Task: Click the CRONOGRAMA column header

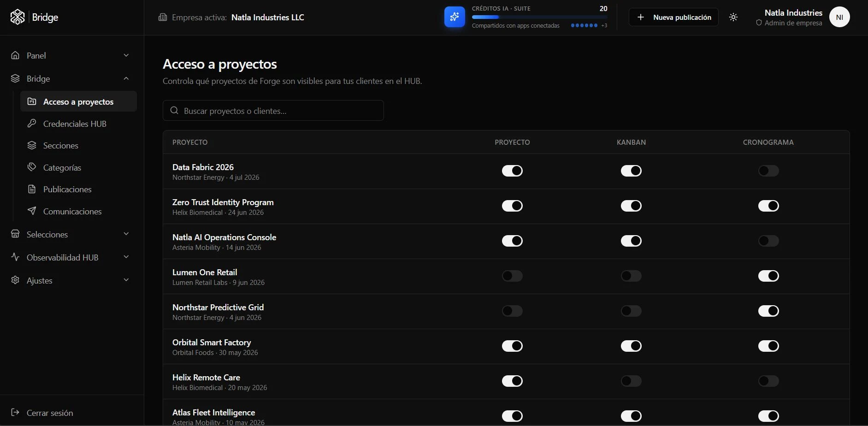Action: (x=768, y=142)
